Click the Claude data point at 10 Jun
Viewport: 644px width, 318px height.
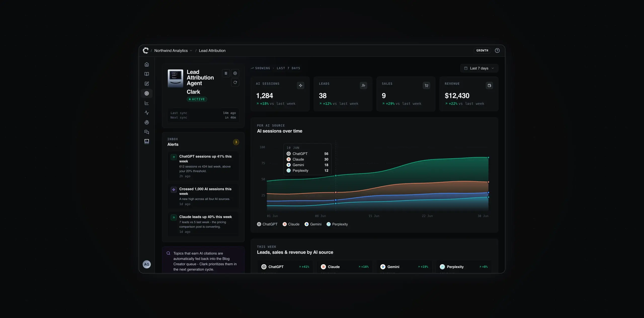336,192
